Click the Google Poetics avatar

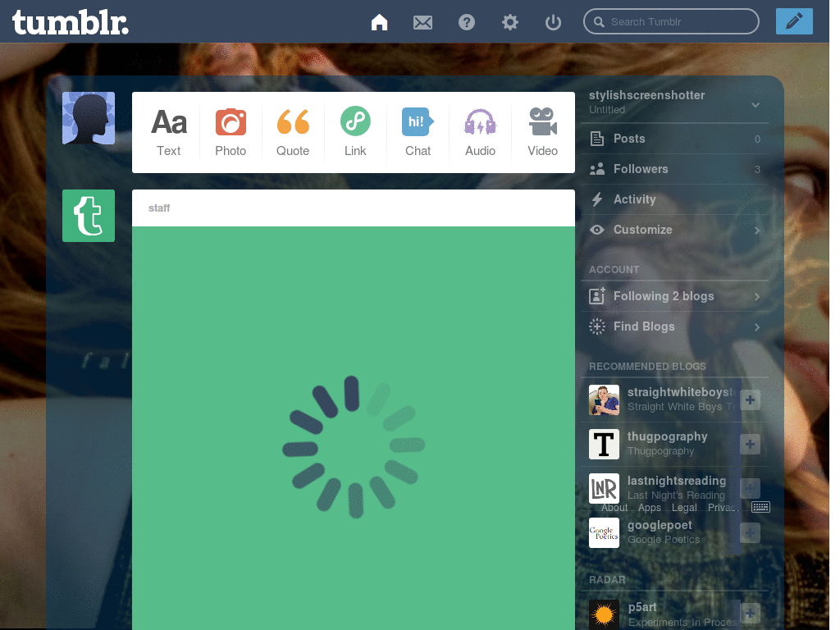coord(604,532)
